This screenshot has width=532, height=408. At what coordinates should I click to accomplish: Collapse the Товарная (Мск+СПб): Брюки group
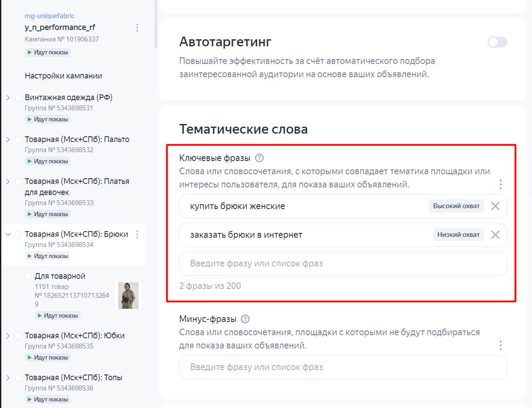(8, 234)
